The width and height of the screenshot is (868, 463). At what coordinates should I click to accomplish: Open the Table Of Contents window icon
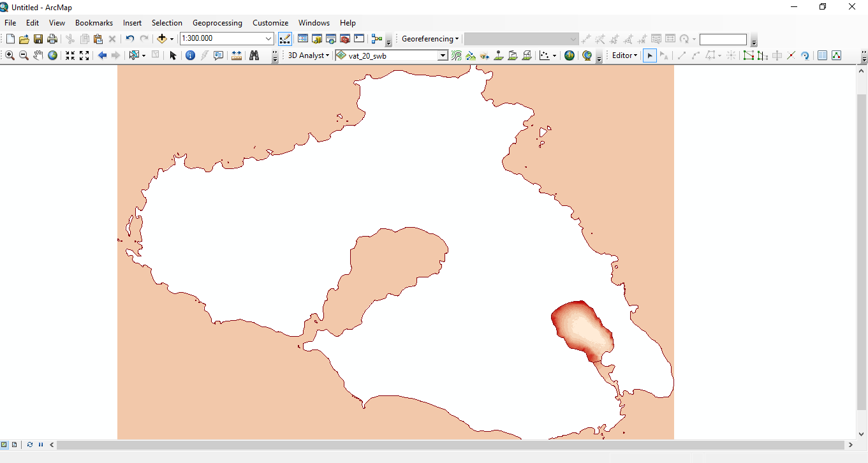tap(303, 39)
